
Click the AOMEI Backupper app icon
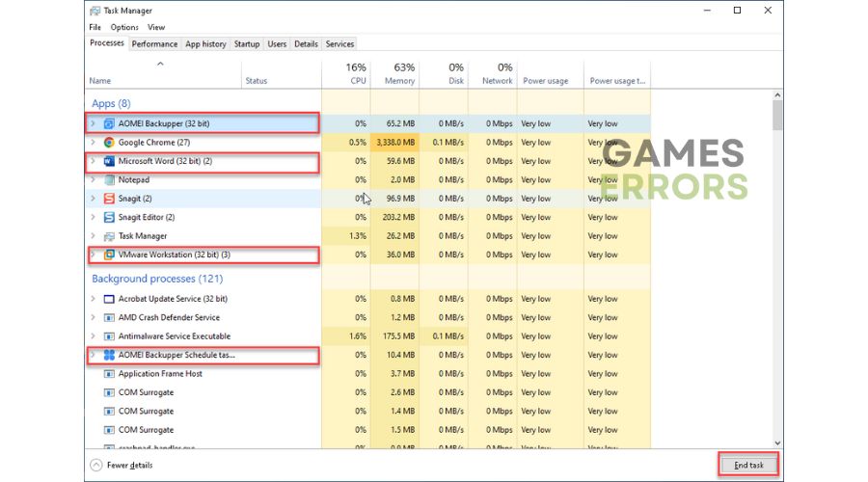[109, 124]
